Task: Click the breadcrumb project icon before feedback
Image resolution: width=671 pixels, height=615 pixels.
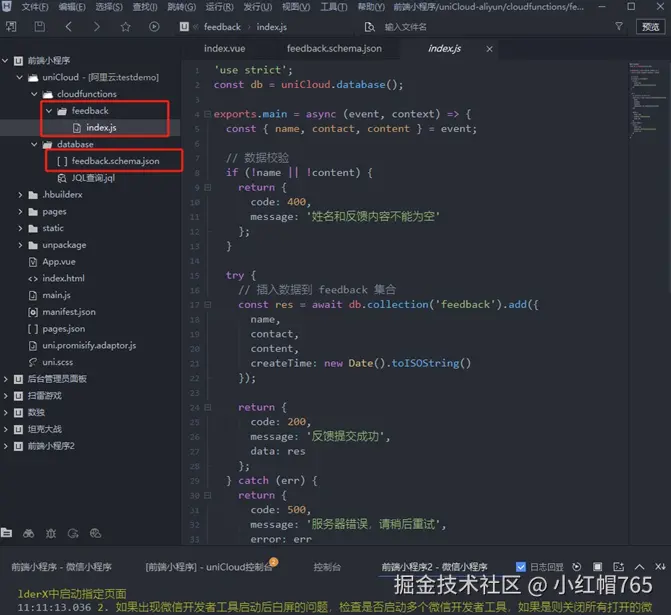Action: [184, 27]
